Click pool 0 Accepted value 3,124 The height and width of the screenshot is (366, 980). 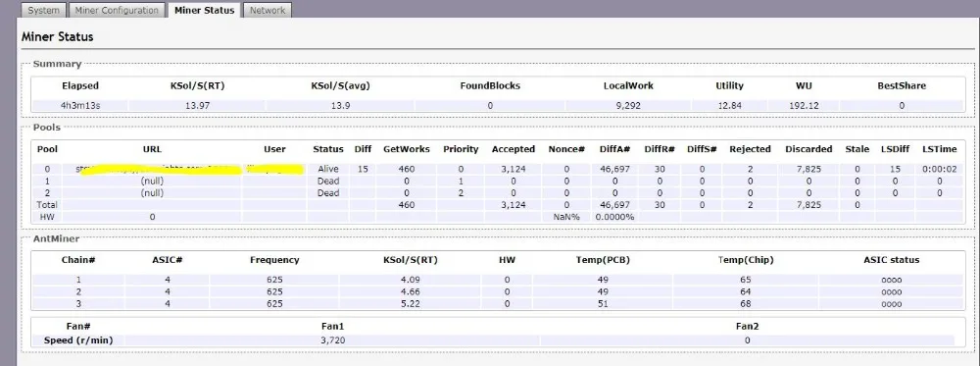(514, 169)
